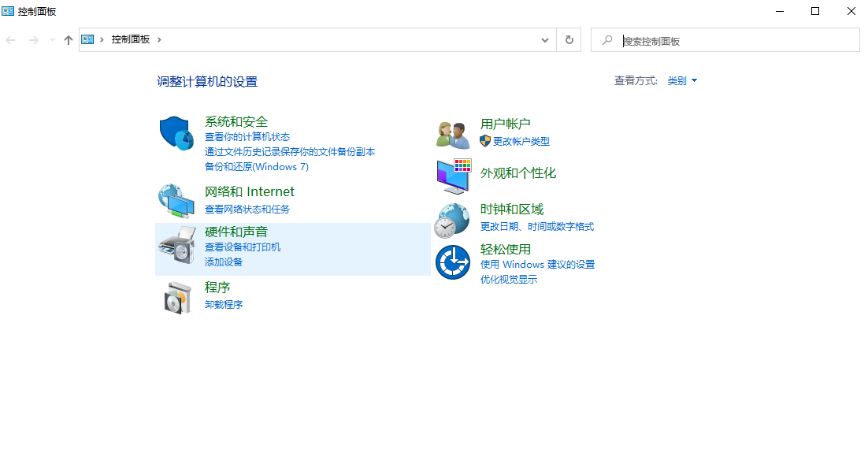Open the Programs disc box icon
Image resolution: width=868 pixels, height=475 pixels.
coord(178,298)
